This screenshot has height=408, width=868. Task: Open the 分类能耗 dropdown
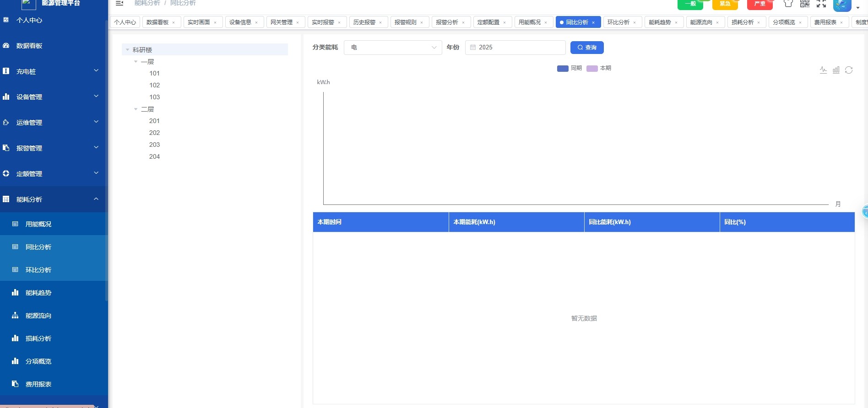392,48
